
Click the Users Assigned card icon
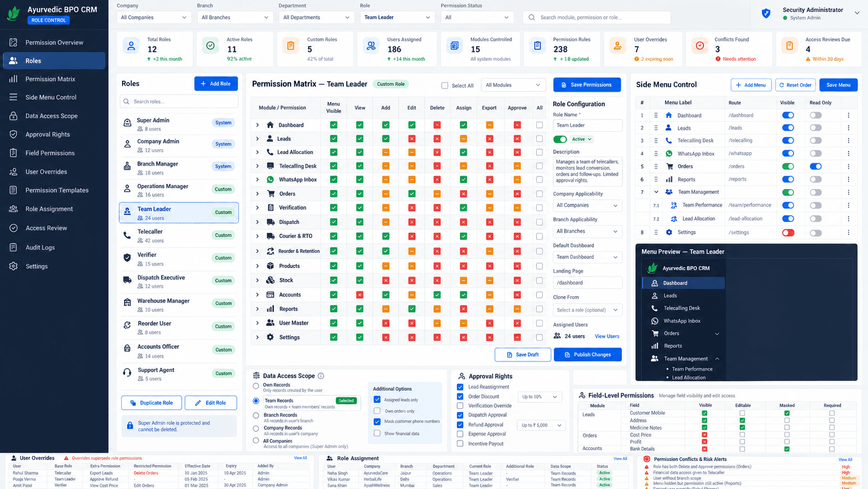tap(371, 46)
